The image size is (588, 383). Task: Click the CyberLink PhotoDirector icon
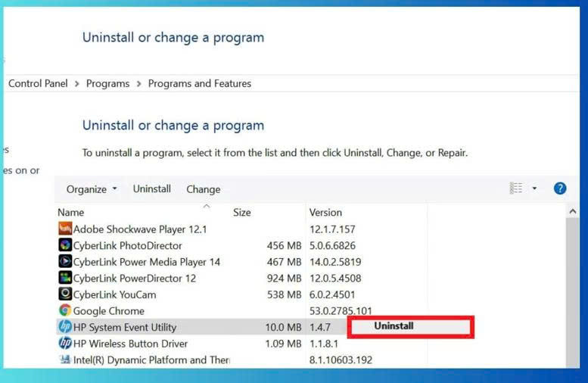(x=65, y=245)
